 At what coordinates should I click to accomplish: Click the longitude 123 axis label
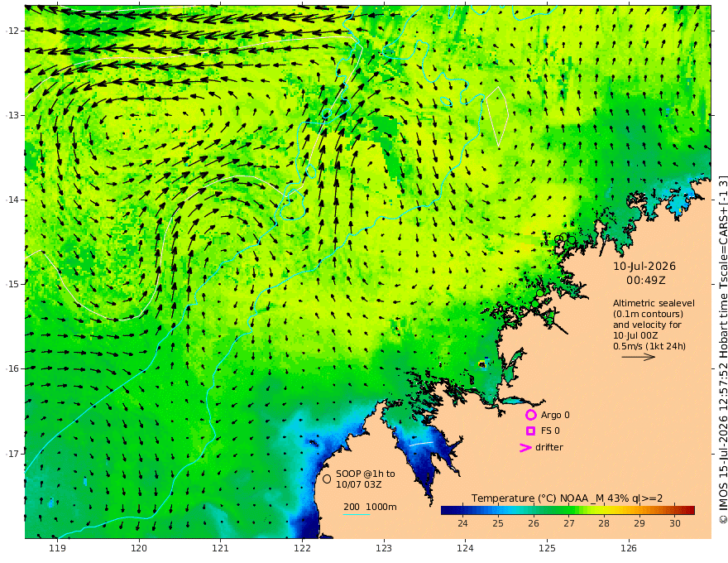(x=384, y=548)
